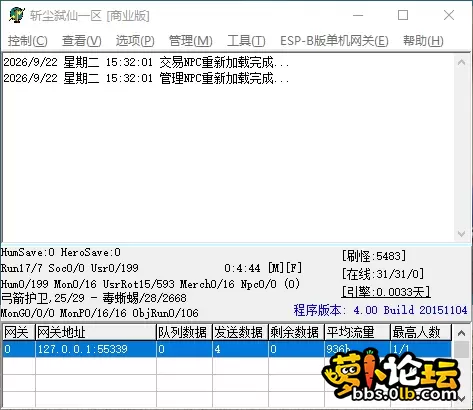
Task: Click the 剩余数据 column header
Action: coord(296,332)
